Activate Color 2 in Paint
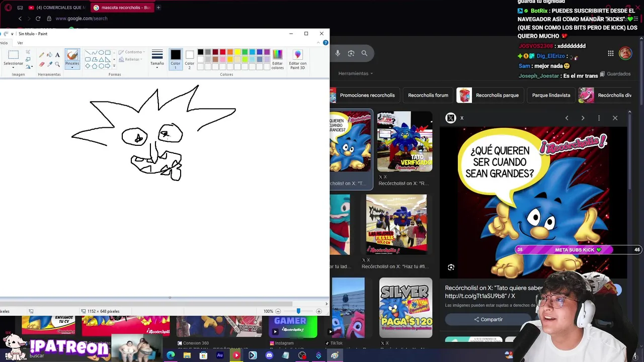The image size is (644, 362). tap(189, 59)
